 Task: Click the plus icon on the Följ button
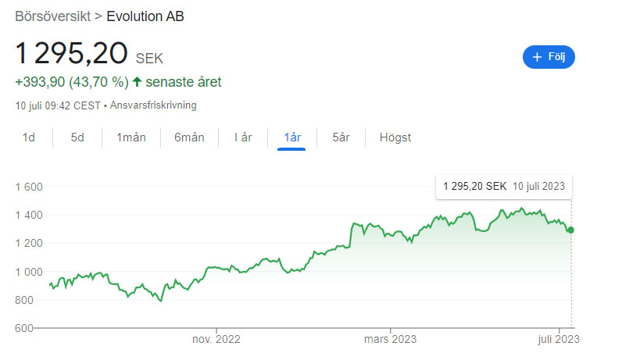coord(537,57)
